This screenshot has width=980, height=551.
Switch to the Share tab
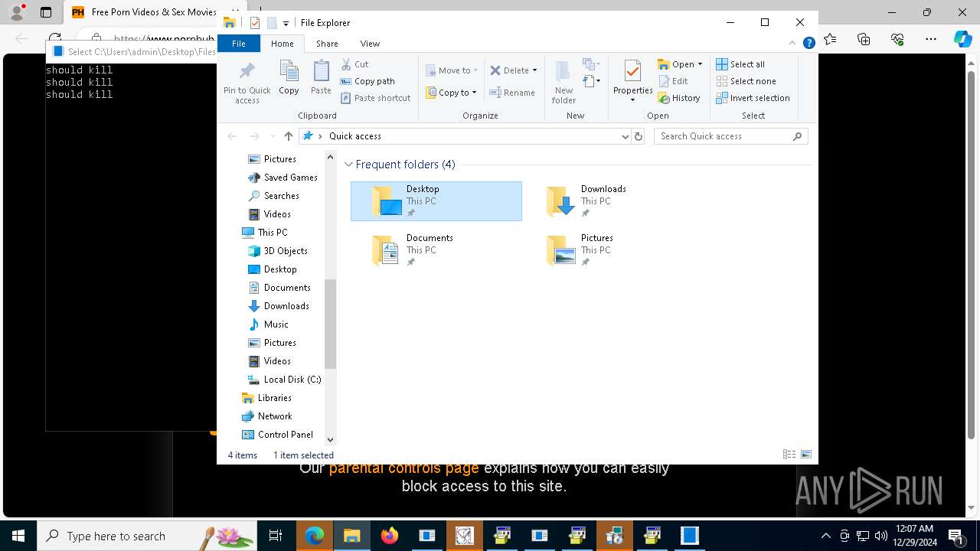tap(327, 44)
